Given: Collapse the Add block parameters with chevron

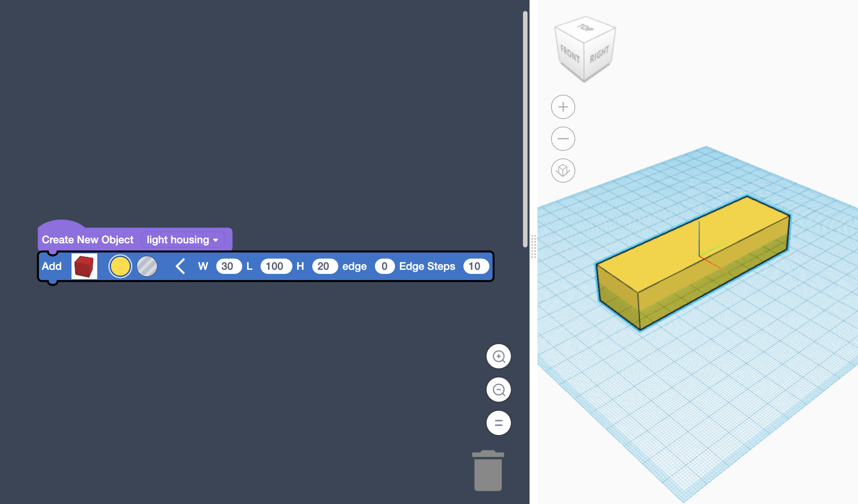Looking at the screenshot, I should (x=180, y=266).
